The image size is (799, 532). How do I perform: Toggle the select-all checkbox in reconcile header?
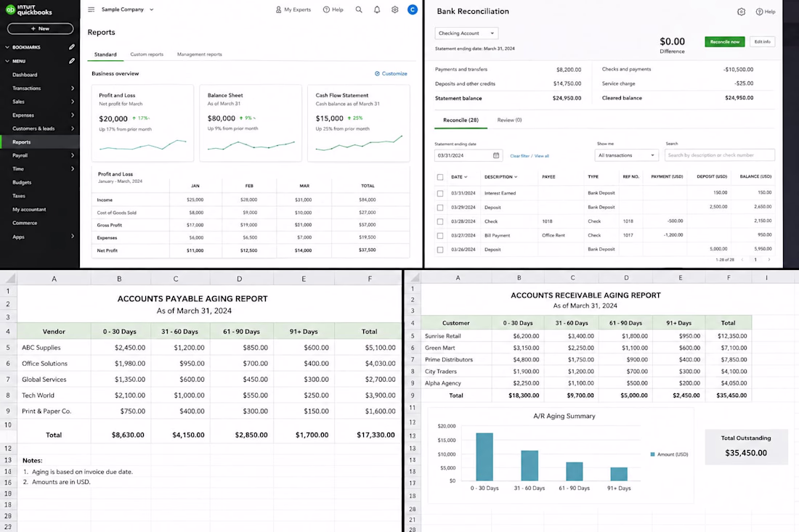[x=440, y=177]
